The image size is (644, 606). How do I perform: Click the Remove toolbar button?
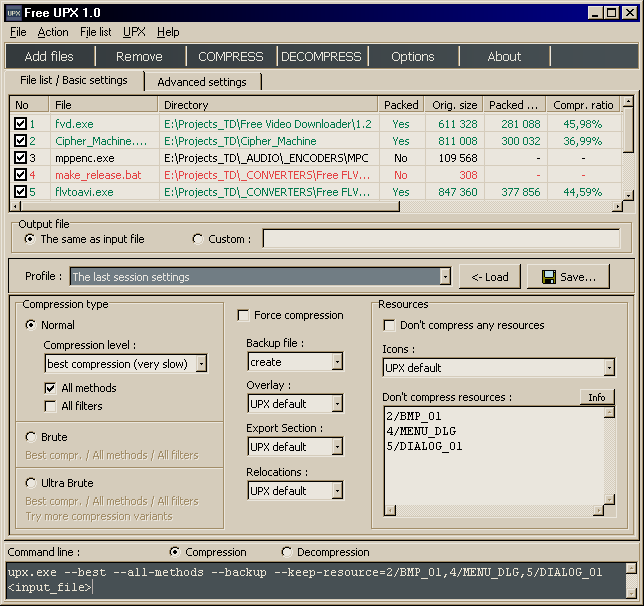[139, 56]
